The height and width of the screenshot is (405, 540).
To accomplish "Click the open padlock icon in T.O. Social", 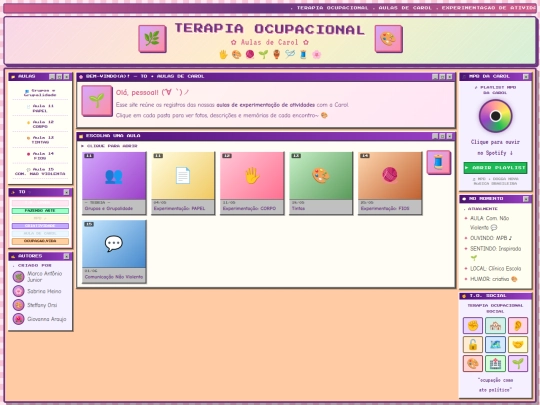I will click(473, 344).
